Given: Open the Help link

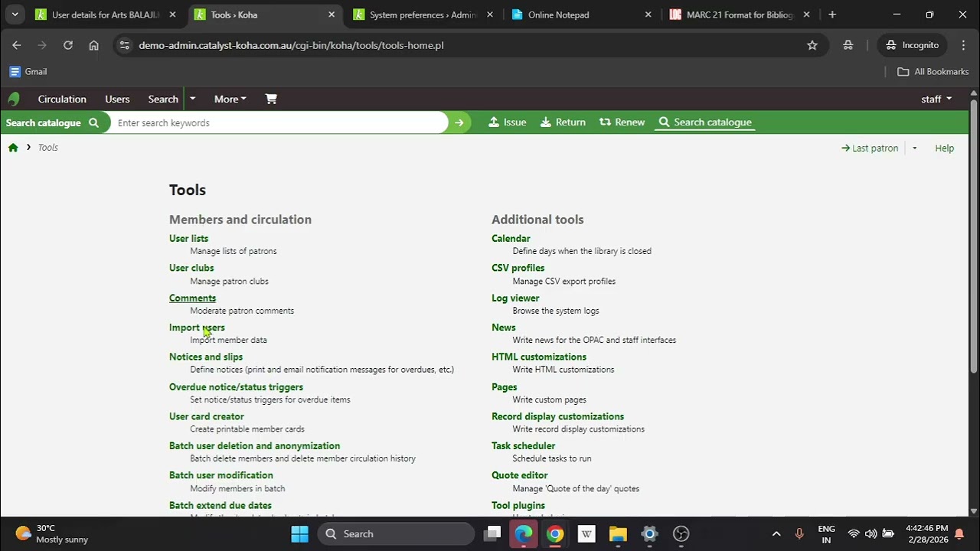Looking at the screenshot, I should tap(944, 148).
